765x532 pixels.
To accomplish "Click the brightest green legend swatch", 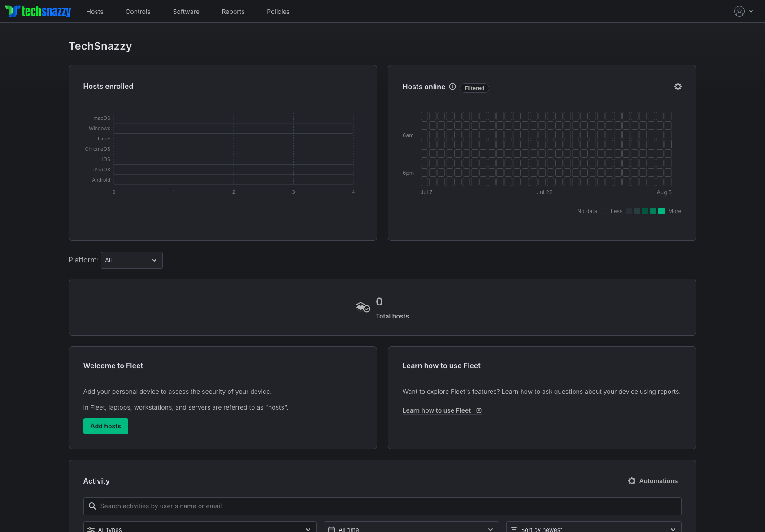I will (661, 211).
